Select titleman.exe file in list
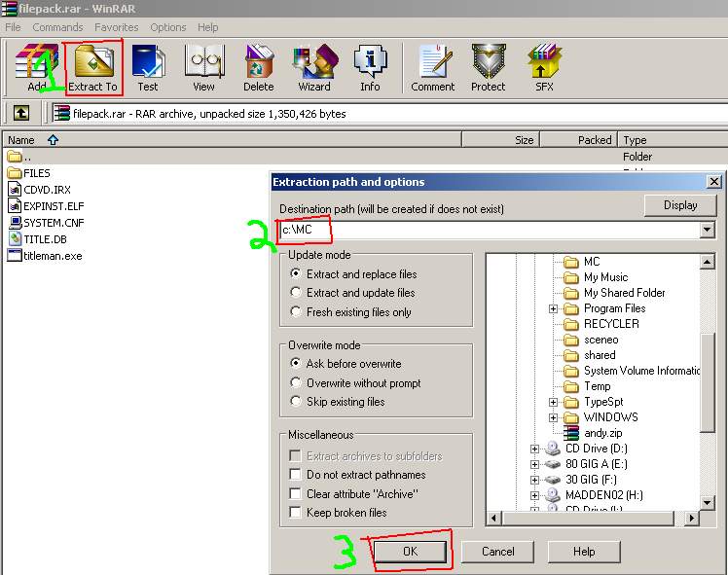Image resolution: width=728 pixels, height=575 pixels. [x=45, y=256]
